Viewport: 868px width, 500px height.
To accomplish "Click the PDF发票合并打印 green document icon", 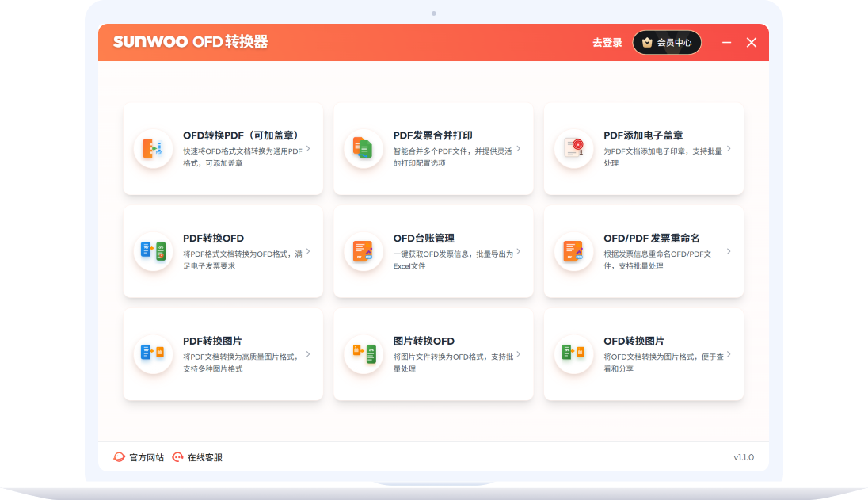I will point(363,147).
